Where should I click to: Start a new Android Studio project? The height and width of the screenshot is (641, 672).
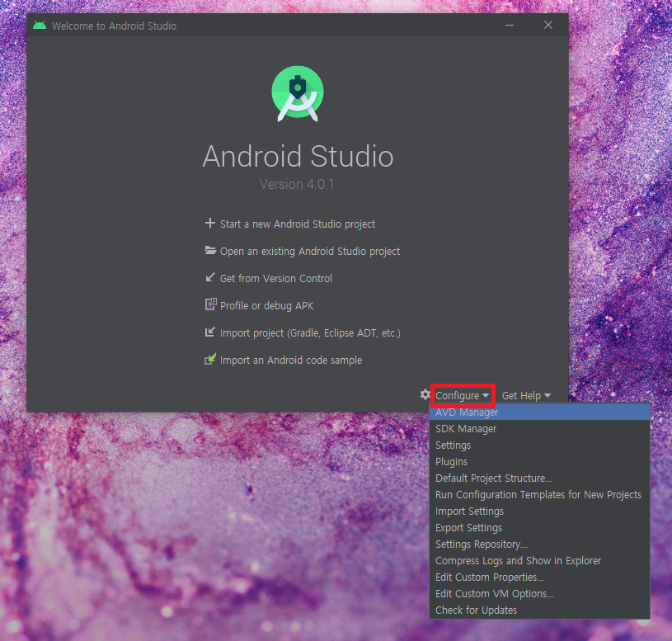coord(298,224)
